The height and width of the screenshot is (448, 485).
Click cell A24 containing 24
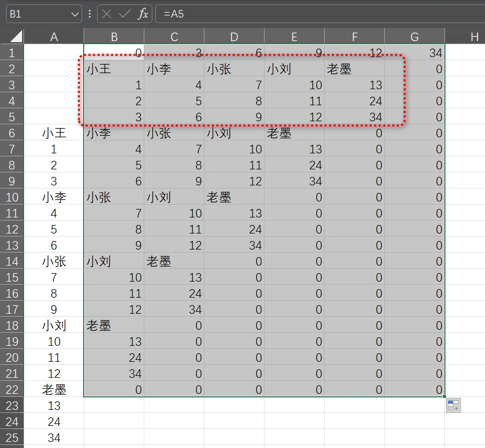tap(54, 422)
